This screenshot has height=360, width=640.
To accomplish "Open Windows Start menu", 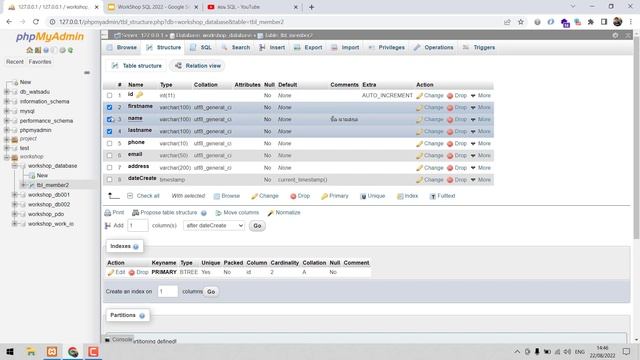I will click(x=10, y=351).
